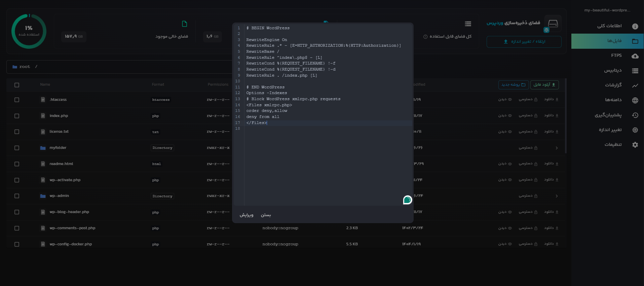The image size is (644, 286).
Task: Sort by the Name column header
Action: 45,85
